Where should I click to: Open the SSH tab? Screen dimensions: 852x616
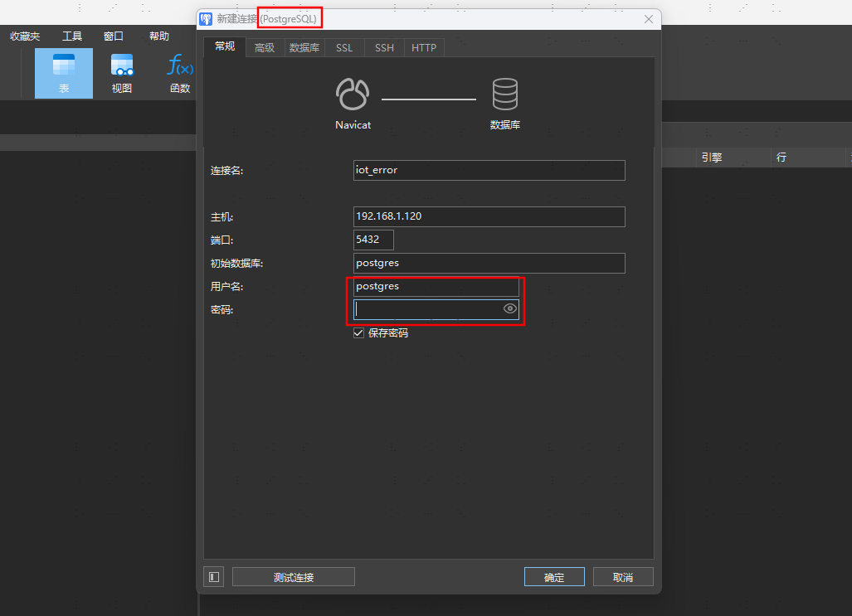pos(384,48)
